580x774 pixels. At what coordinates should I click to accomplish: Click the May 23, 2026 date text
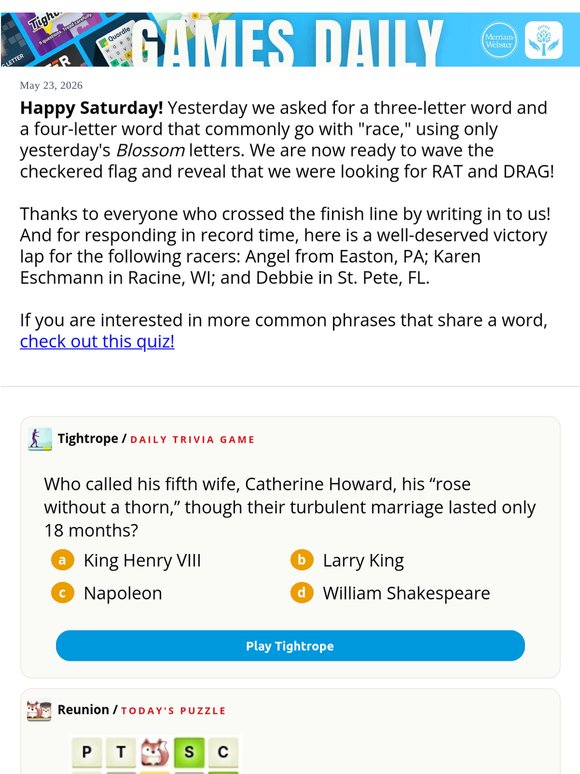(x=51, y=85)
